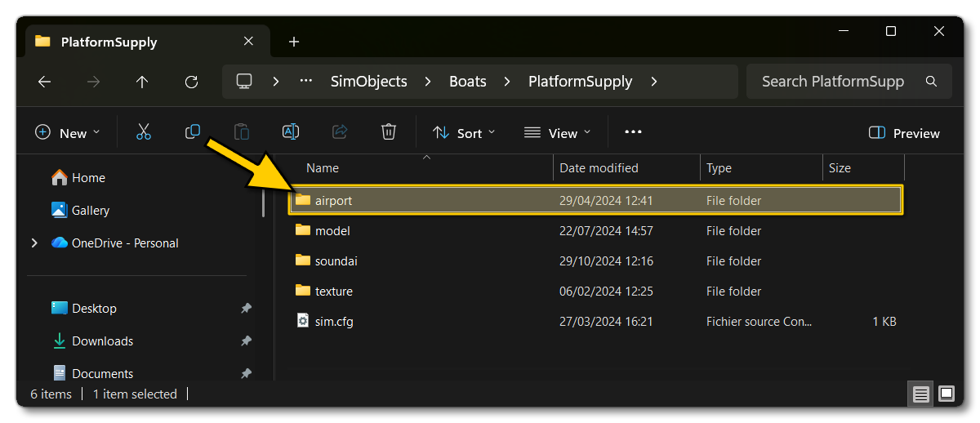
Task: Click the Search PlatformSupply field
Action: [833, 82]
